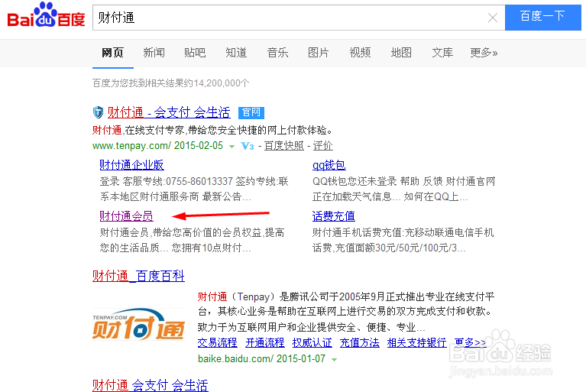Switch to the 音乐 tab
The width and height of the screenshot is (586, 392).
[277, 53]
